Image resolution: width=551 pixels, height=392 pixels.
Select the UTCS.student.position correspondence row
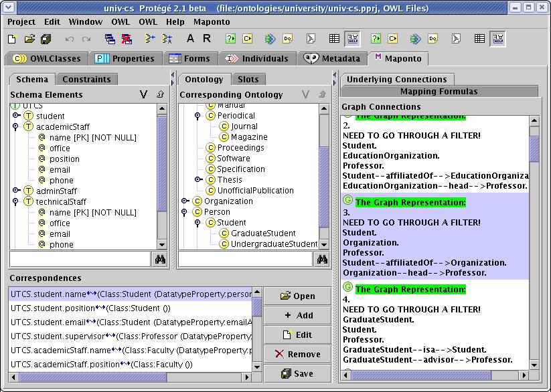(x=130, y=308)
